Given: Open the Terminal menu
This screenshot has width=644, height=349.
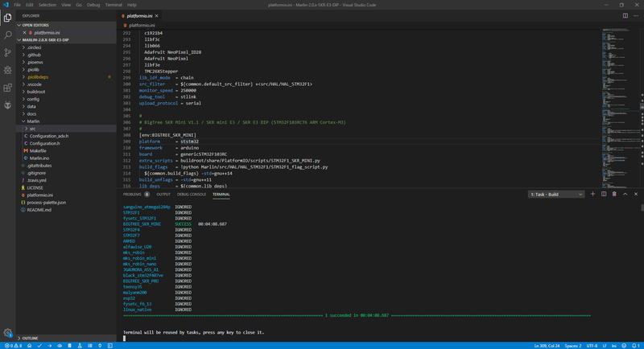Looking at the screenshot, I should 114,5.
